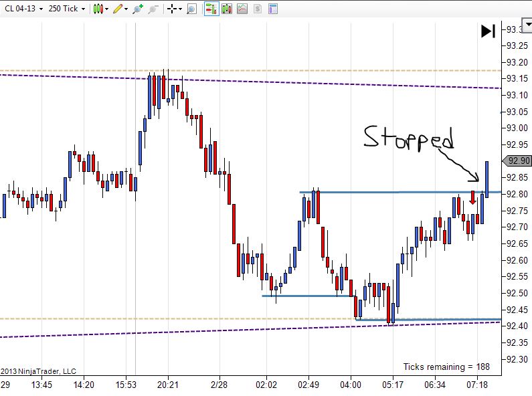The width and height of the screenshot is (532, 396).
Task: Click the candlestick chart style icon
Action: coord(98,9)
